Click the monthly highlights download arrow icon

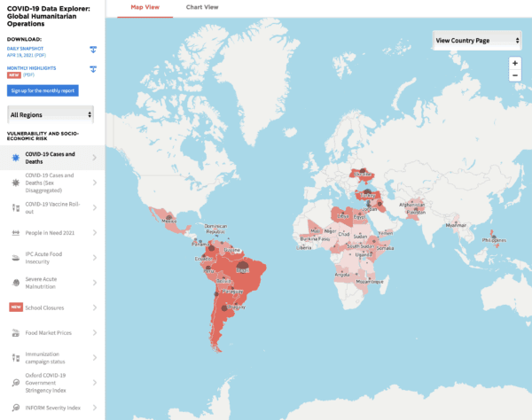click(93, 69)
